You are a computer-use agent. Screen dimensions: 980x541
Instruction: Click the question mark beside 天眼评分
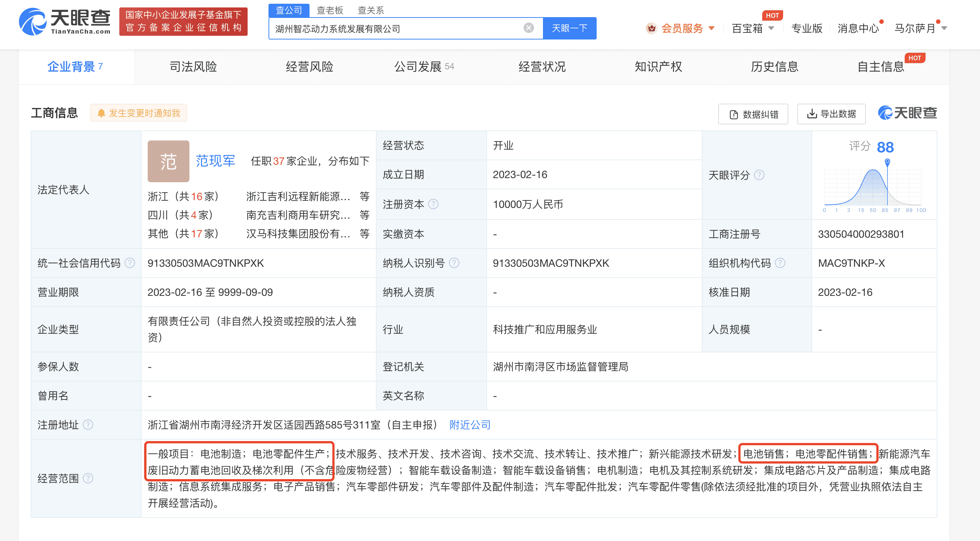pyautogui.click(x=760, y=175)
